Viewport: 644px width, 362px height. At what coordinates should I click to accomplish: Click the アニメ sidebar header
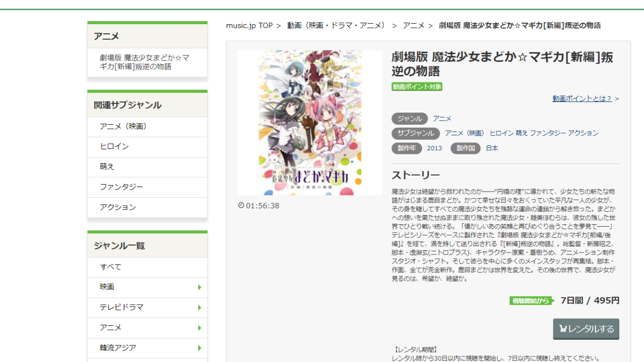(x=147, y=36)
